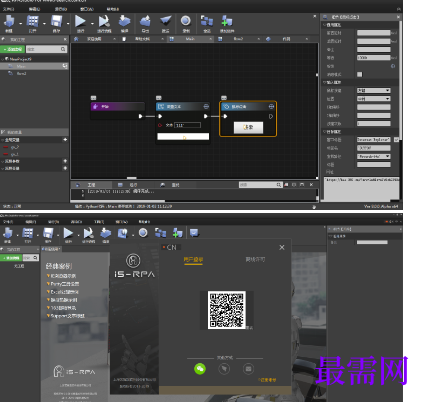
Task: Toggle the checkbox in the properties panel
Action: tap(359, 74)
